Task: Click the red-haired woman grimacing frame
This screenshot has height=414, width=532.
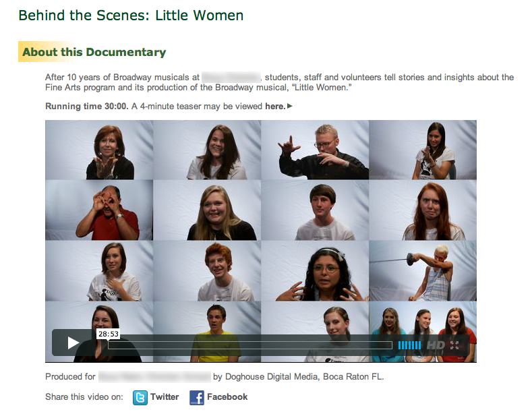Action: [x=423, y=210]
